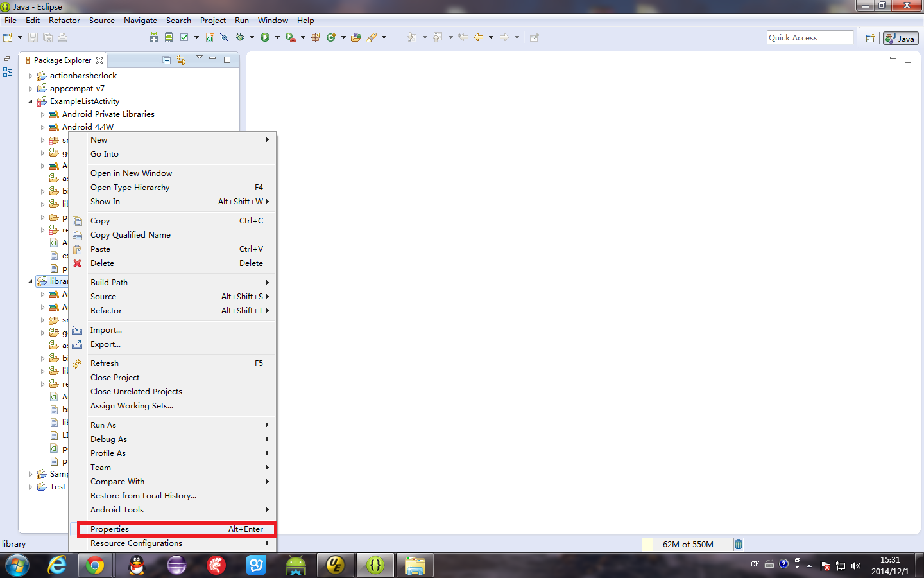Click the Debug bug icon
The height and width of the screenshot is (578, 924).
pos(240,38)
